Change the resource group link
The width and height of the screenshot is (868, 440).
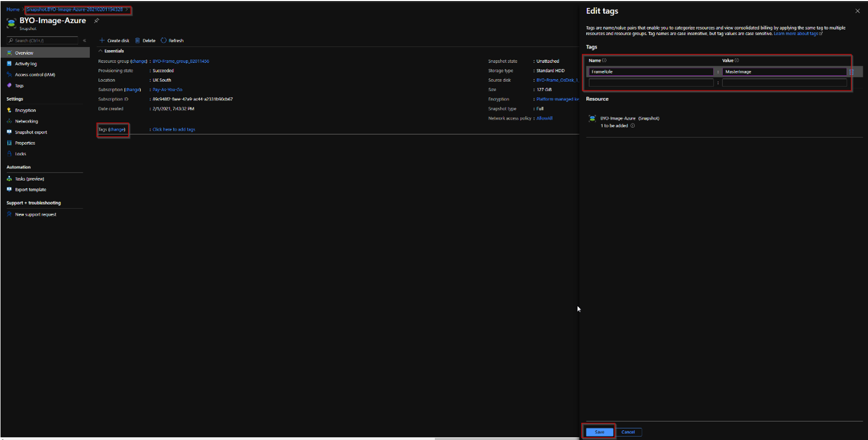(139, 61)
